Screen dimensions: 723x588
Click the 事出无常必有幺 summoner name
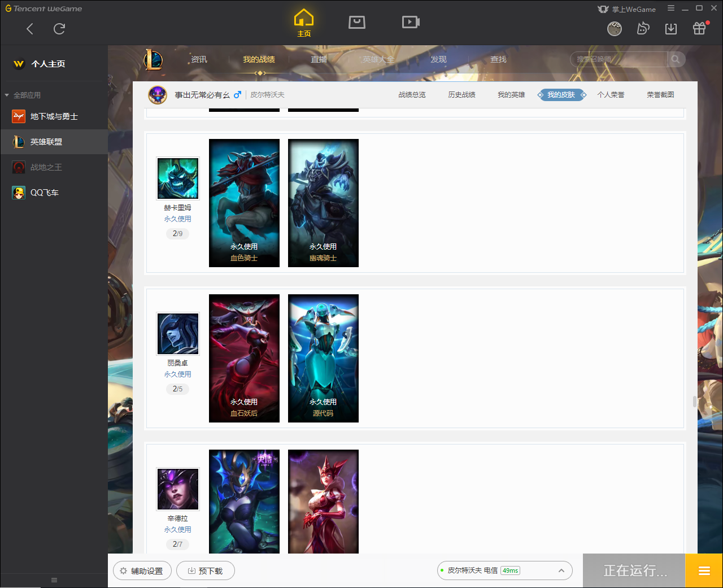[x=202, y=95]
